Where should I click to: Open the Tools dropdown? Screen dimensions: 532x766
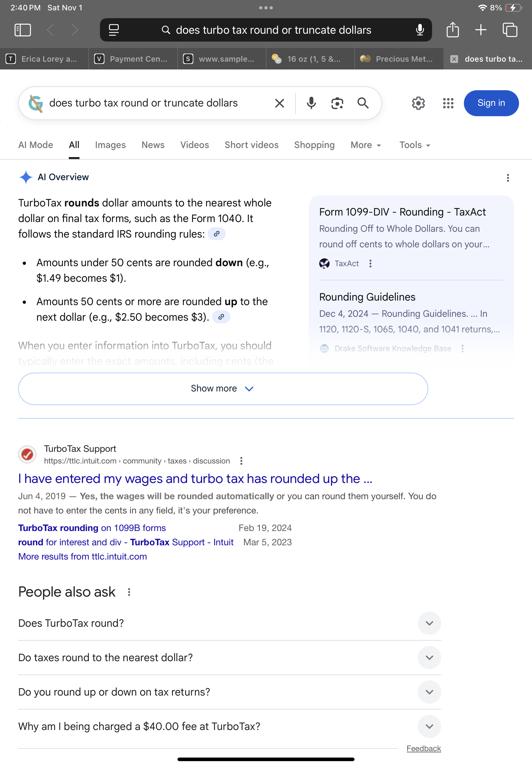point(414,145)
